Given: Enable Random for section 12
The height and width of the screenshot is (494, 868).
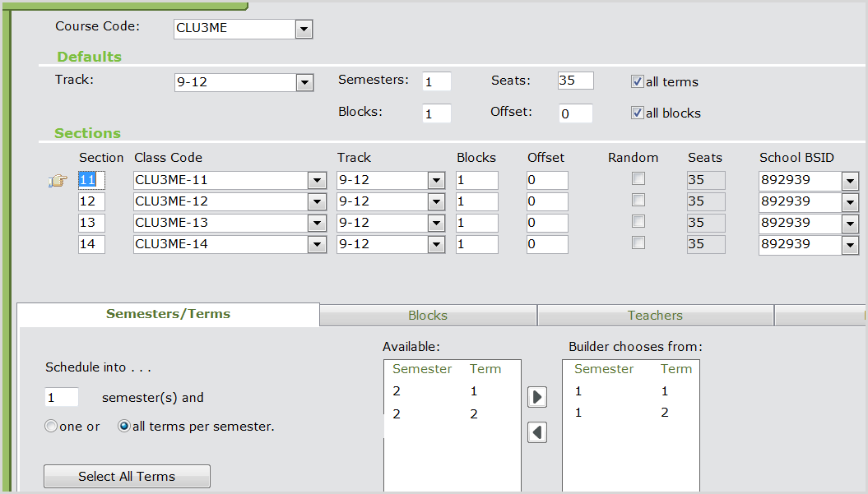Looking at the screenshot, I should pos(638,200).
